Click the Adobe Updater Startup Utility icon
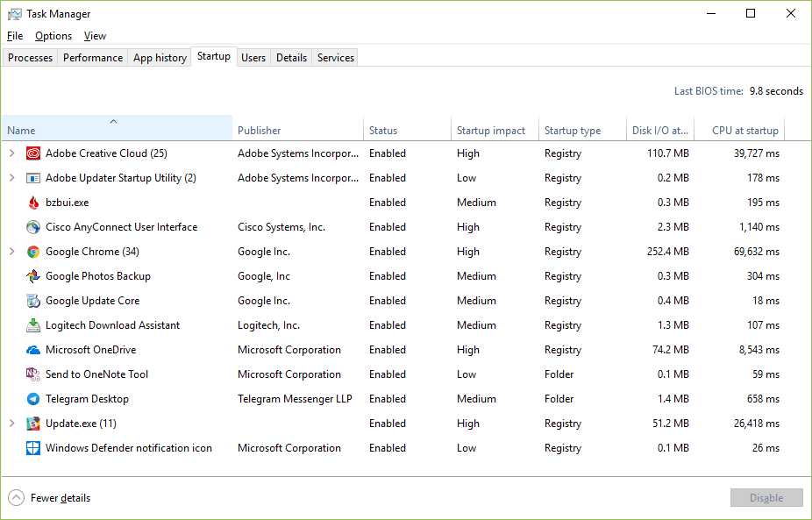Screen dimensions: 812x520 click(x=33, y=177)
